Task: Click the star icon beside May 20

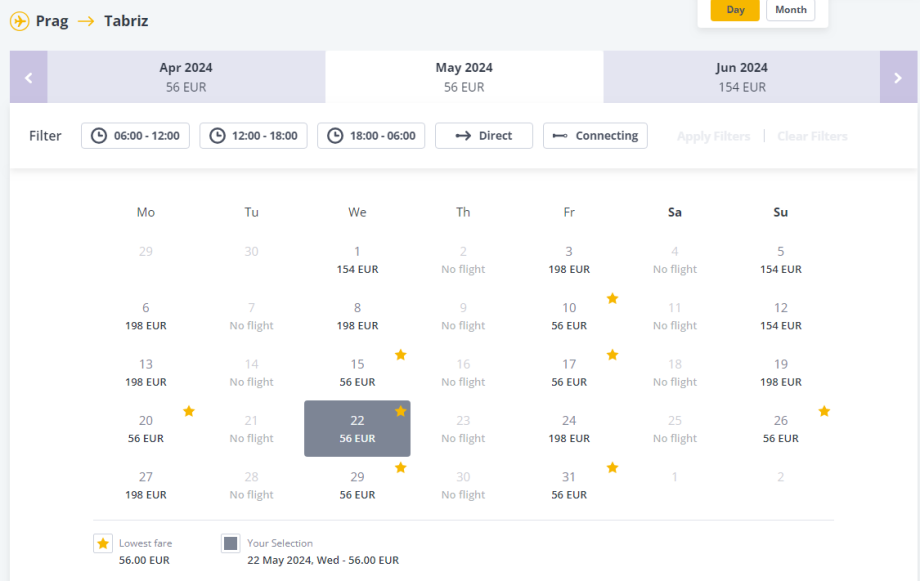Action: point(188,411)
